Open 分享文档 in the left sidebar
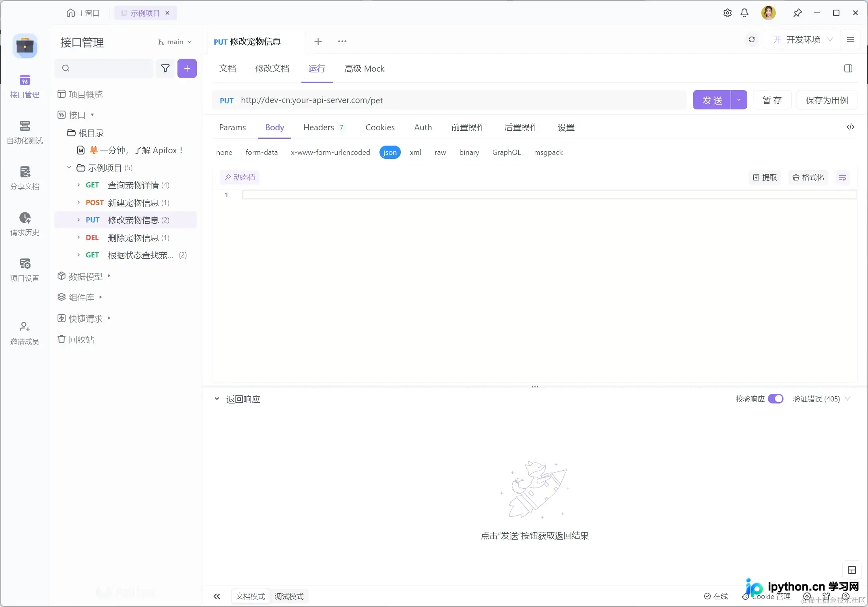The height and width of the screenshot is (607, 868). (25, 178)
